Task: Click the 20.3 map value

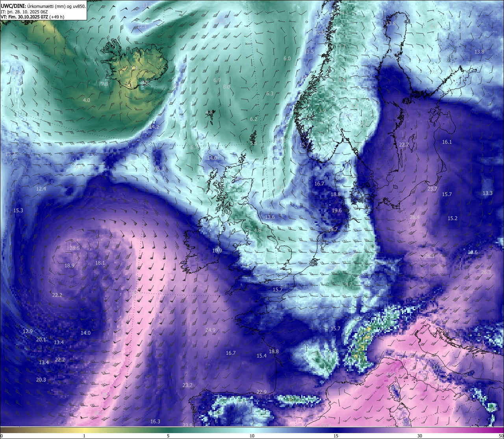Action: click(x=41, y=380)
